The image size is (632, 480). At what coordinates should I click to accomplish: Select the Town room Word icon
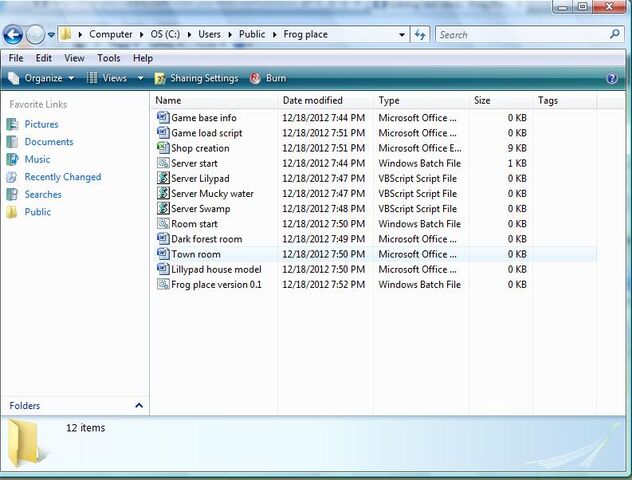point(163,254)
